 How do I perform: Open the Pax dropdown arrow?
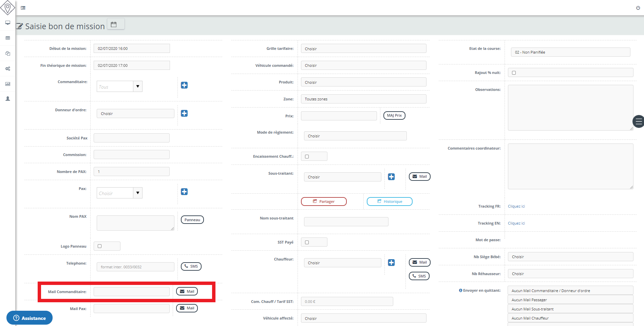tap(137, 193)
